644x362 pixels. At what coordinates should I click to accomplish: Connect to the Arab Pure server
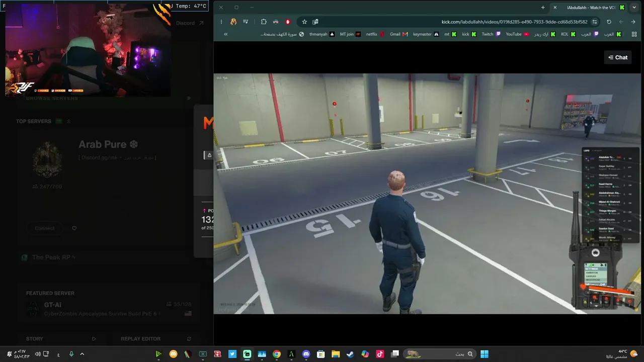point(45,228)
